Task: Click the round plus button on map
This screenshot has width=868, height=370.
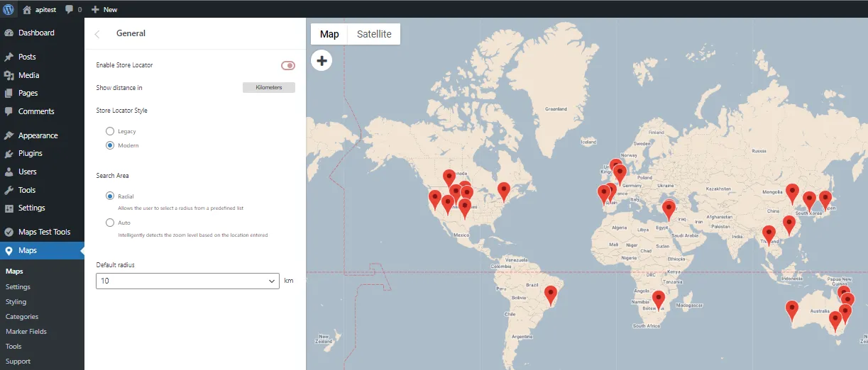Action: (322, 61)
